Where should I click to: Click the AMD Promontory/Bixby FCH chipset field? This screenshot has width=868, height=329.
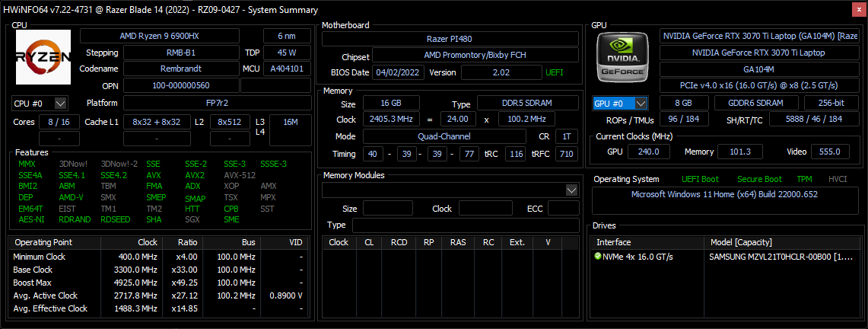(x=475, y=56)
